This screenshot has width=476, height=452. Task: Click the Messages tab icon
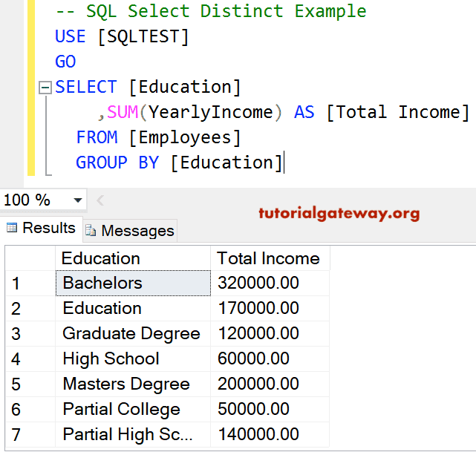[x=91, y=231]
